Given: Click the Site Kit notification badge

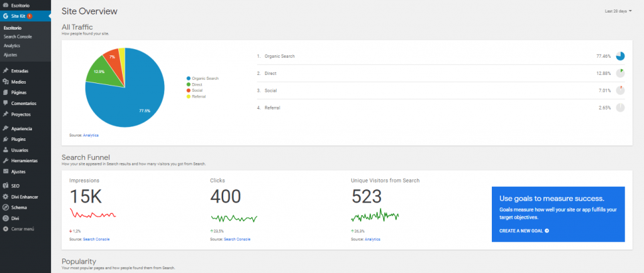Looking at the screenshot, I should coord(30,16).
